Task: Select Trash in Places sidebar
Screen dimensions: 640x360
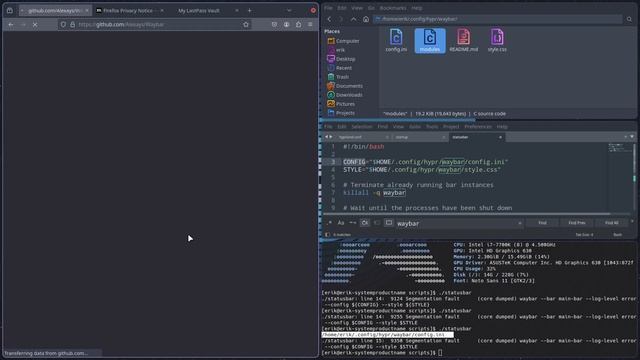Action: tap(338, 77)
